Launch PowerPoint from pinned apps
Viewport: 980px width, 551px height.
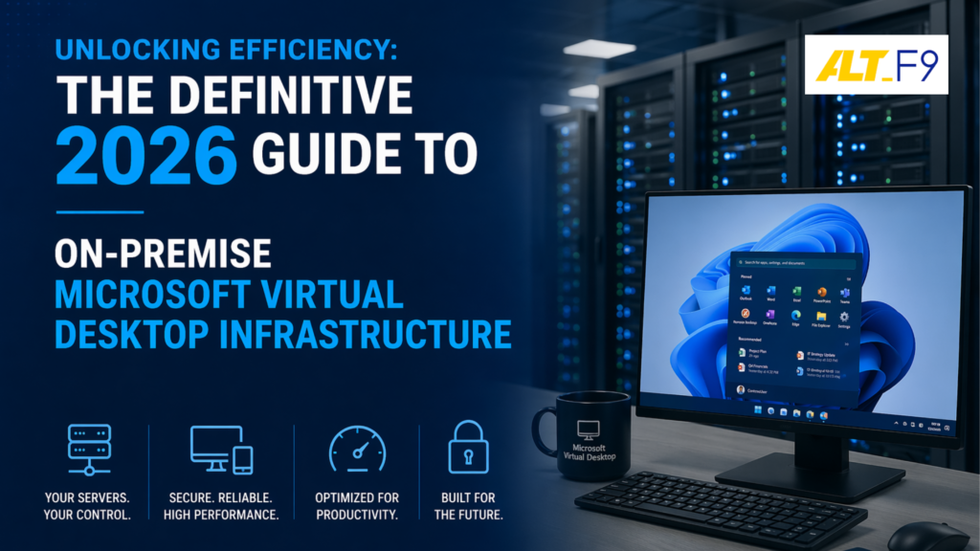tap(820, 292)
